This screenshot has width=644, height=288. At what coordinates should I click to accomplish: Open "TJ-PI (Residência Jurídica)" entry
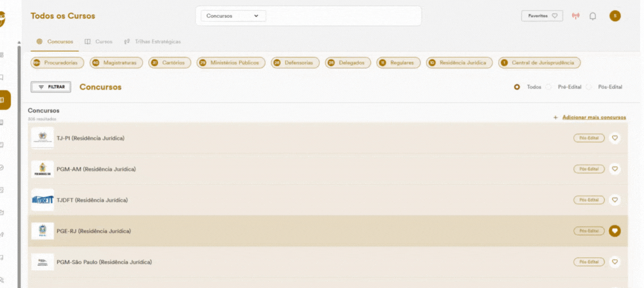click(90, 138)
